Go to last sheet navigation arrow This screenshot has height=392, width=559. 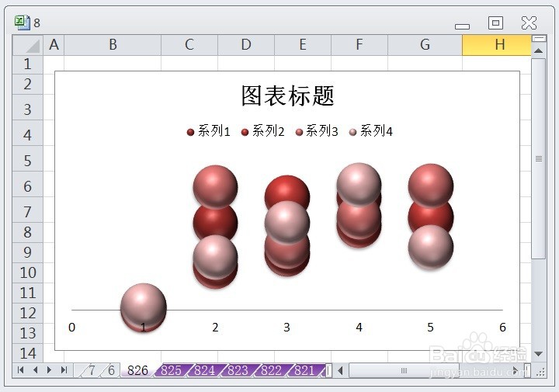[64, 370]
